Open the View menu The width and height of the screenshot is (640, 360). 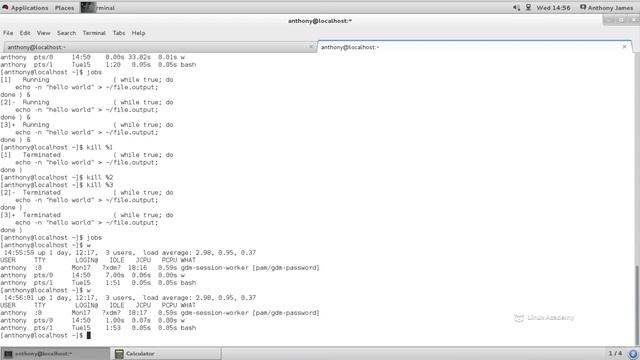click(44, 33)
